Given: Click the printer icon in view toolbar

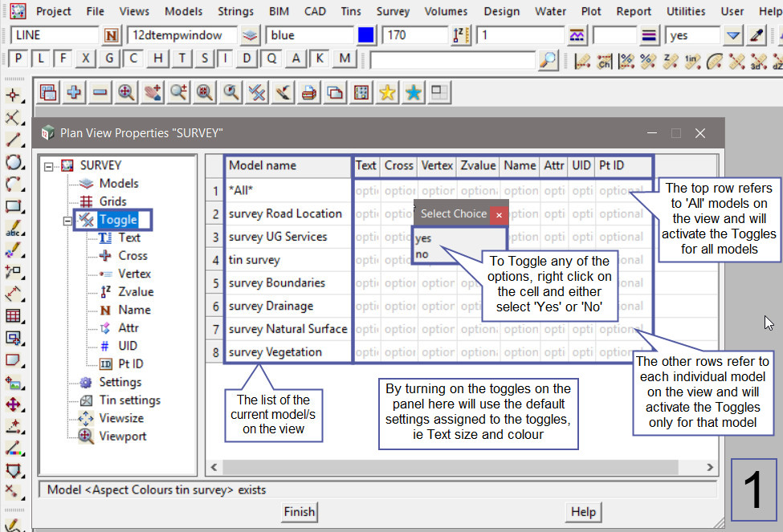Looking at the screenshot, I should click(x=308, y=92).
